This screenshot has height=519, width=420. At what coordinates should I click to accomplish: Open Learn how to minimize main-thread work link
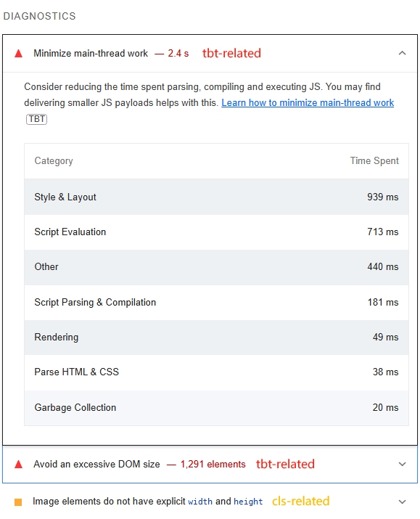click(x=308, y=102)
